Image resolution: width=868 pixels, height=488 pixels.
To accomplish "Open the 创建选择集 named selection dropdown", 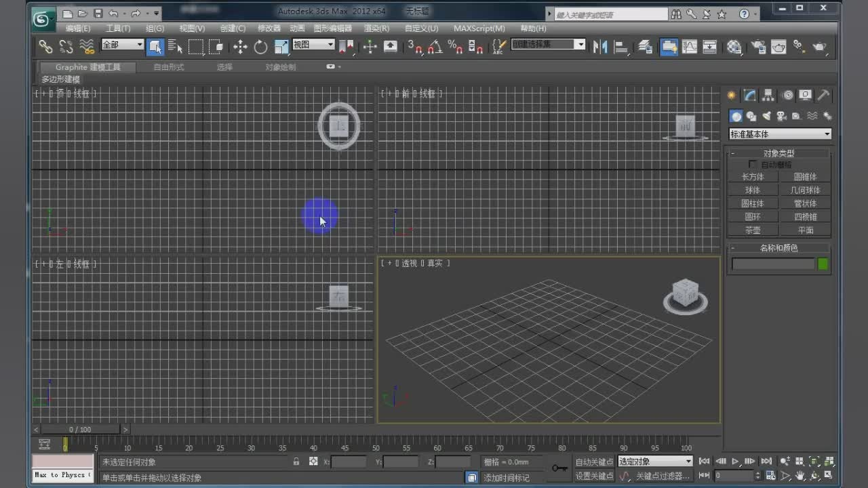I will pos(548,45).
